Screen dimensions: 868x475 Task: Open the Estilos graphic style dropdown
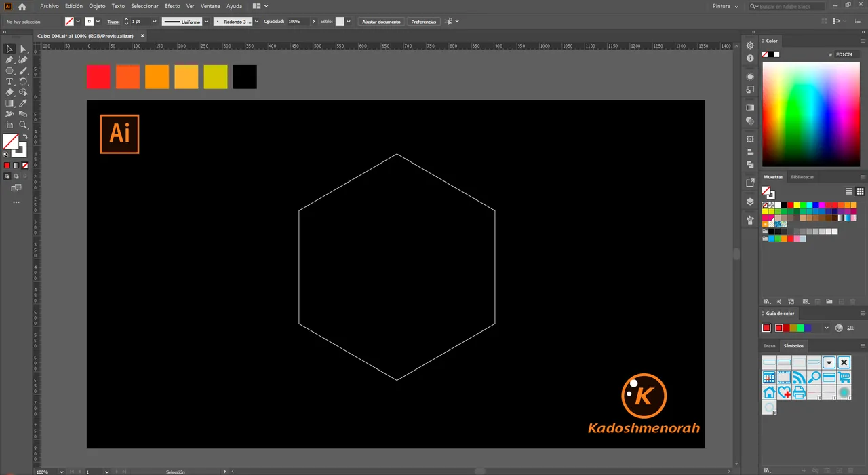pos(348,22)
